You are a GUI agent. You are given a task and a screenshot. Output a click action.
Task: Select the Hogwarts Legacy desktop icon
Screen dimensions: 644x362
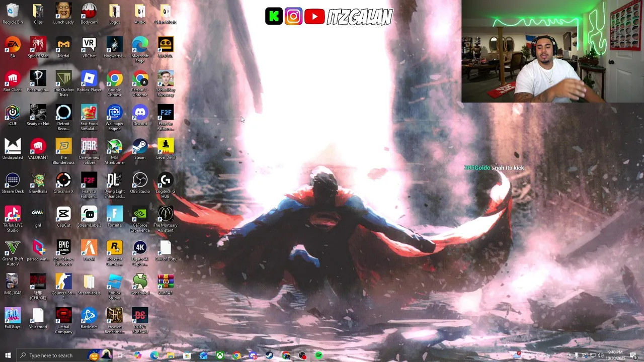(x=115, y=48)
